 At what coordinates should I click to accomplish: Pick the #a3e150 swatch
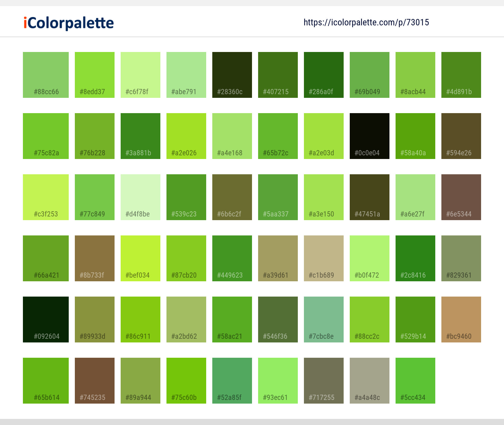pyautogui.click(x=324, y=197)
